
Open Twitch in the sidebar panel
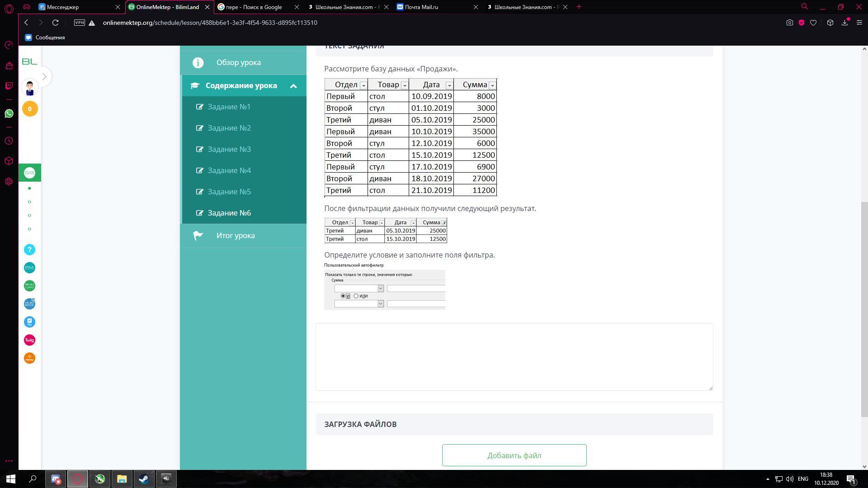click(9, 85)
